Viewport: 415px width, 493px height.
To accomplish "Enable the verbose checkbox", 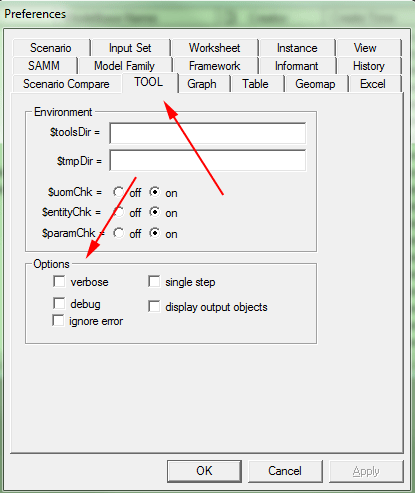I will [x=59, y=282].
